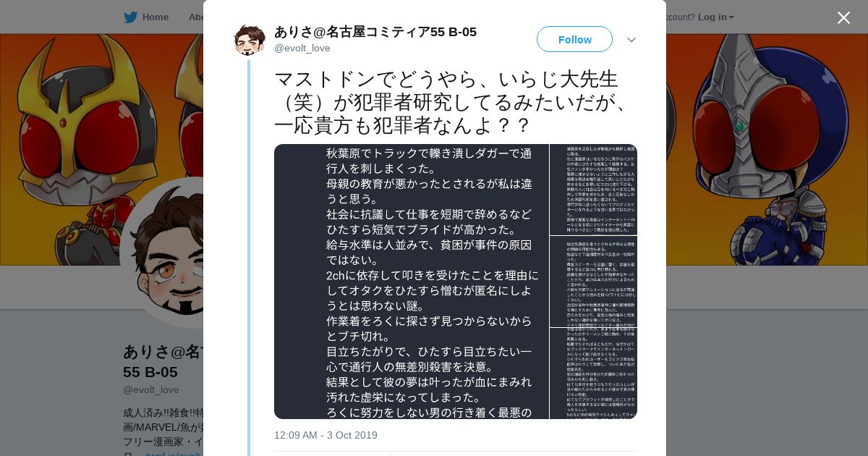This screenshot has width=868, height=456.
Task: Open the bottom right tweet image
Action: click(x=593, y=373)
